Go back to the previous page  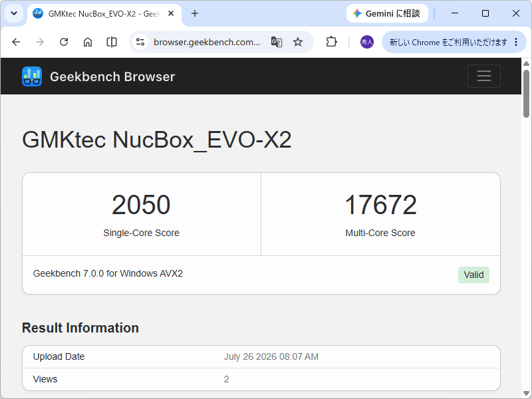16,42
